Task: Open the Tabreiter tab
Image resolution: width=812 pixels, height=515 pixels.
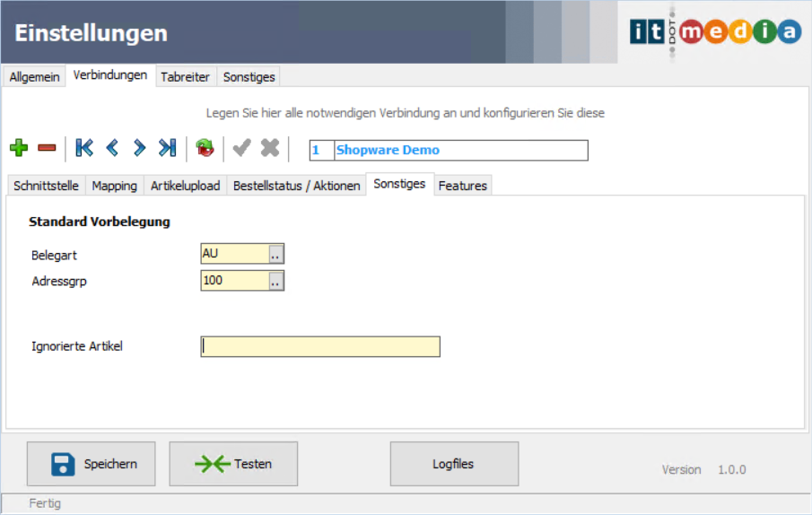Action: (185, 77)
